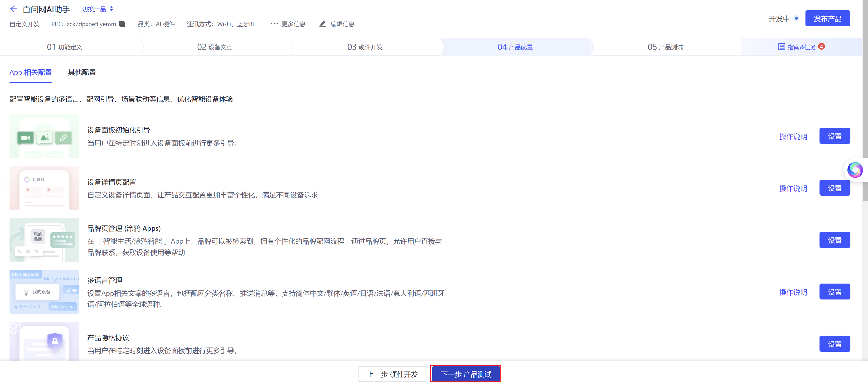Image resolution: width=868 pixels, height=386 pixels.
Task: Copy the PID with the copy icon
Action: tap(122, 24)
